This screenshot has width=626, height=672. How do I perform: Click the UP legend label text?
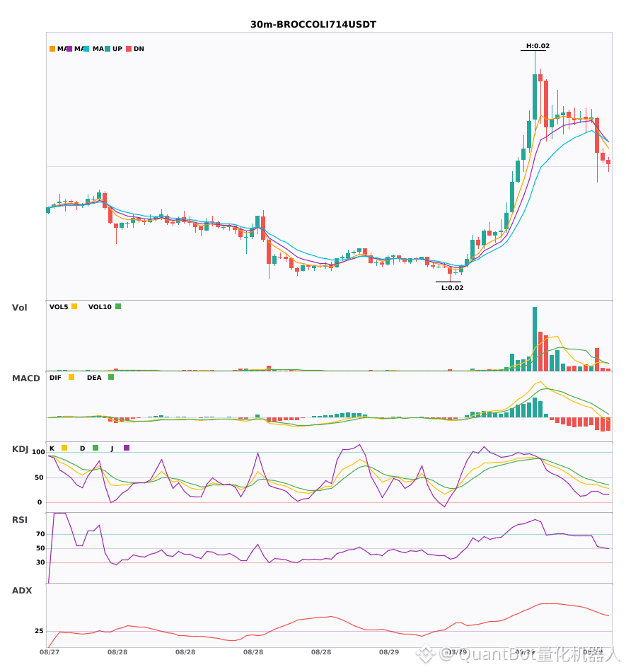(x=117, y=49)
